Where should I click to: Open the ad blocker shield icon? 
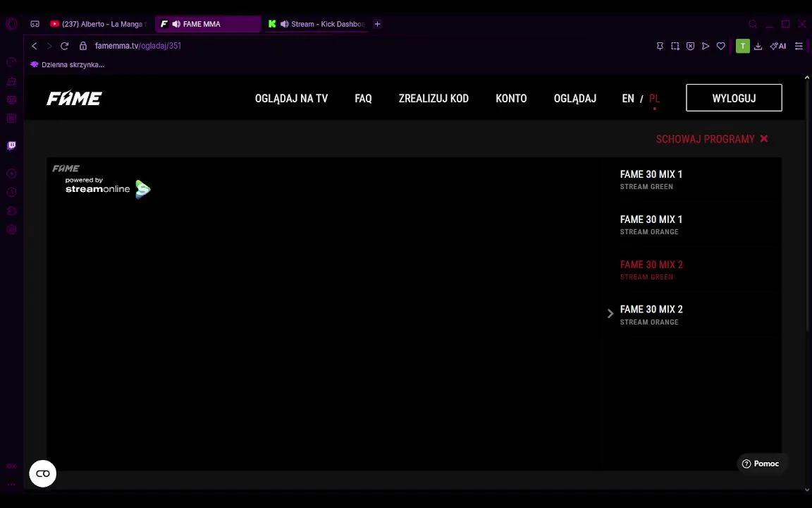(690, 46)
